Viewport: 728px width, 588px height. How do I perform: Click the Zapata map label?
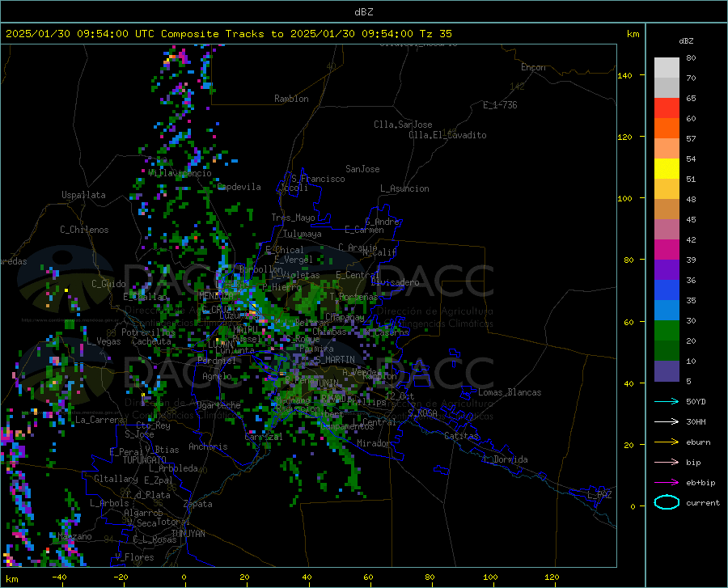click(198, 504)
